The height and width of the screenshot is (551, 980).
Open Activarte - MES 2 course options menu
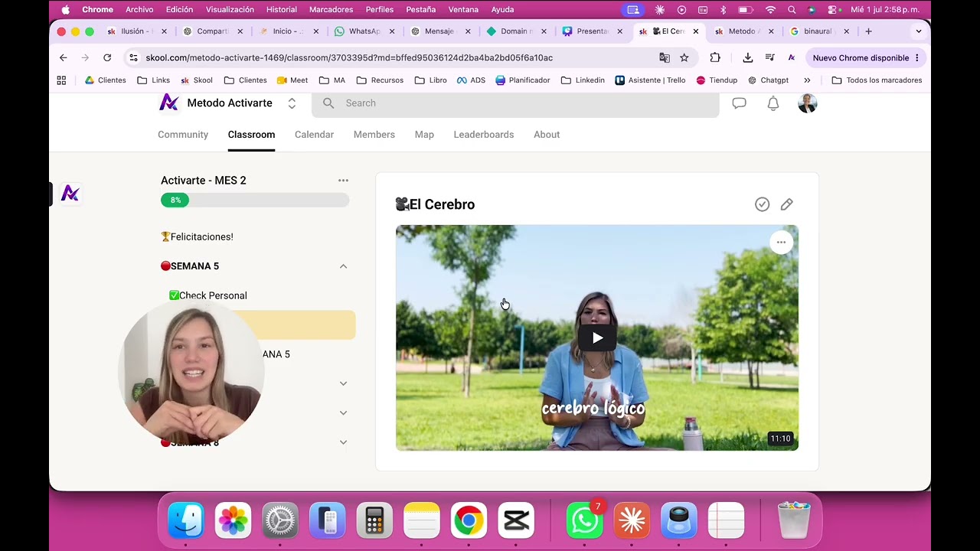[x=343, y=181]
